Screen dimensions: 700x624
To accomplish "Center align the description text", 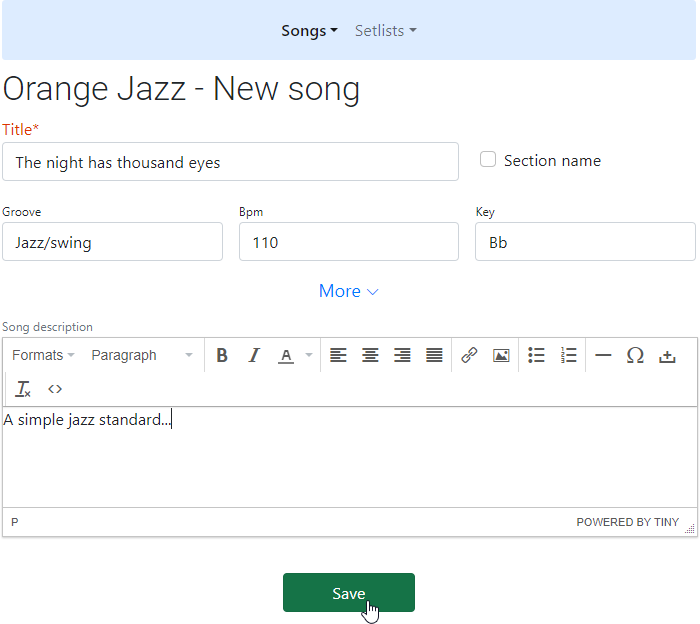I will (370, 355).
